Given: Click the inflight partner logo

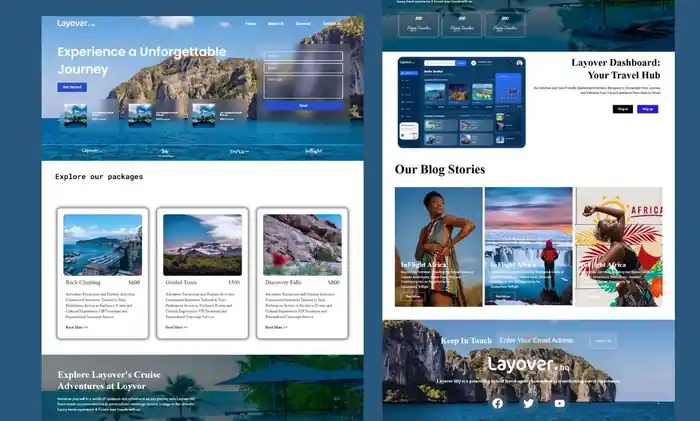Looking at the screenshot, I should coord(313,151).
